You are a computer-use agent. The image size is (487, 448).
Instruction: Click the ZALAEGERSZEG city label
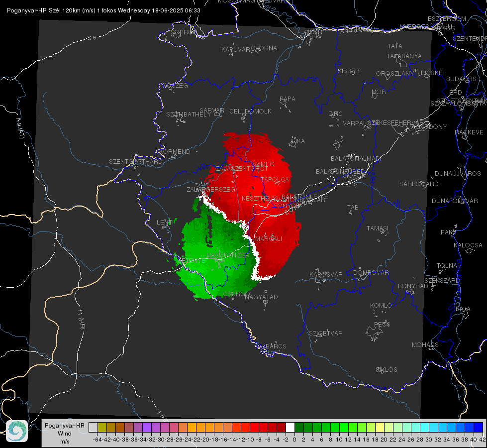211,189
